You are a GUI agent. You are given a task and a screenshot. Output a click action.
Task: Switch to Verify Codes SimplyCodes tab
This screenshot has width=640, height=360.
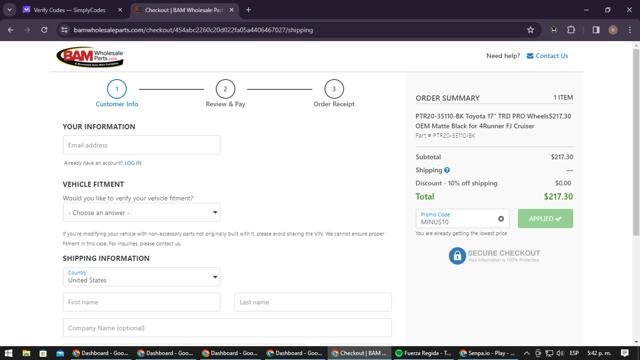click(69, 10)
